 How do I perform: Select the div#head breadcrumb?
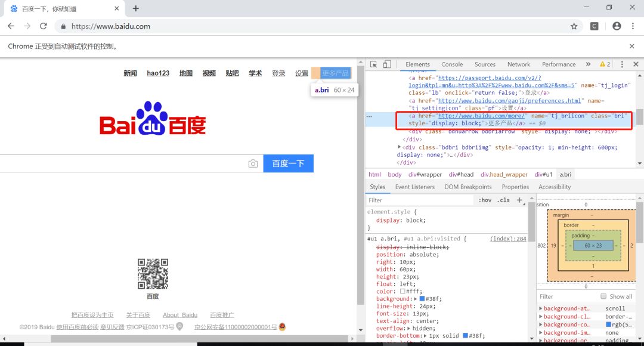[x=461, y=175]
